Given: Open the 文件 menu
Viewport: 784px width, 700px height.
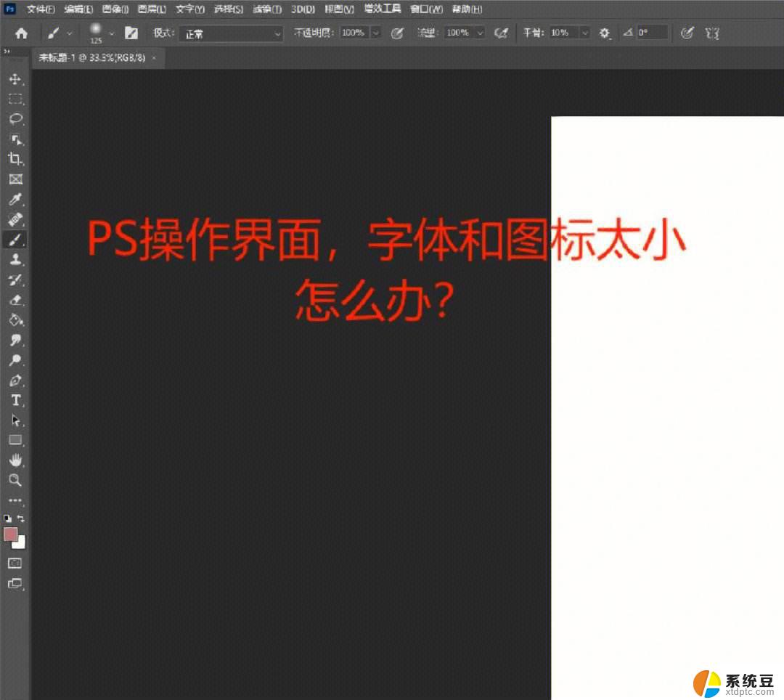Looking at the screenshot, I should pyautogui.click(x=39, y=9).
